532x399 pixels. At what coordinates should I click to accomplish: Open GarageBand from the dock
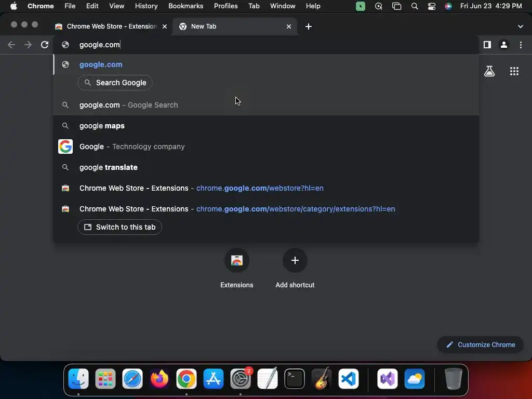pyautogui.click(x=322, y=379)
